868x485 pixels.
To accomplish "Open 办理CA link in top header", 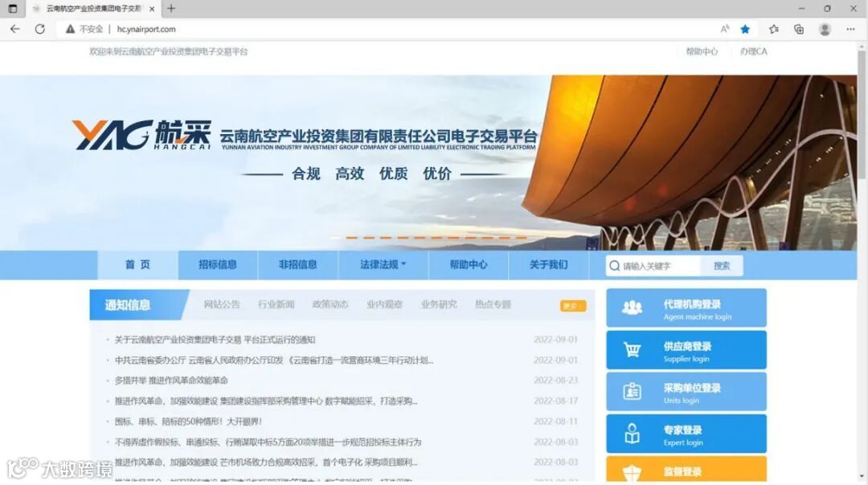I will 753,51.
